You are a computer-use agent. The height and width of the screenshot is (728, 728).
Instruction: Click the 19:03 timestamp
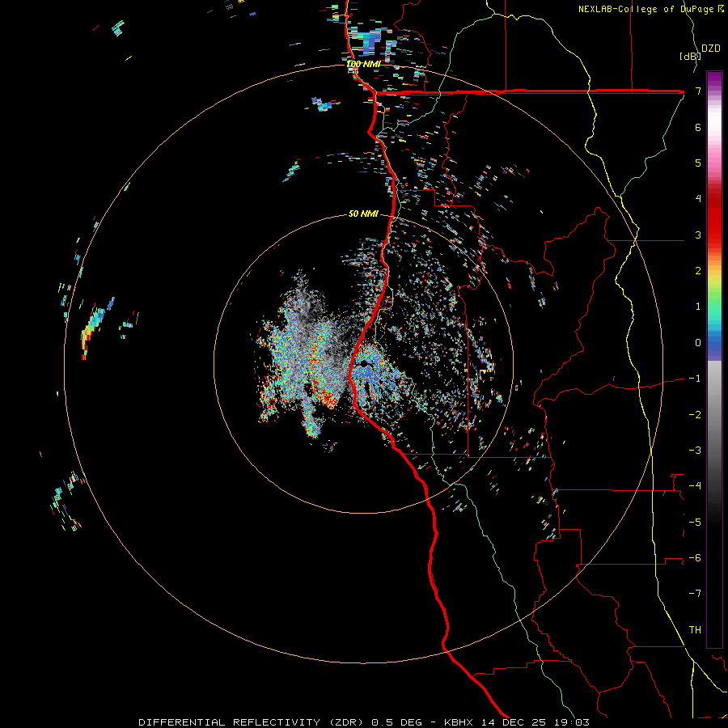click(x=572, y=722)
